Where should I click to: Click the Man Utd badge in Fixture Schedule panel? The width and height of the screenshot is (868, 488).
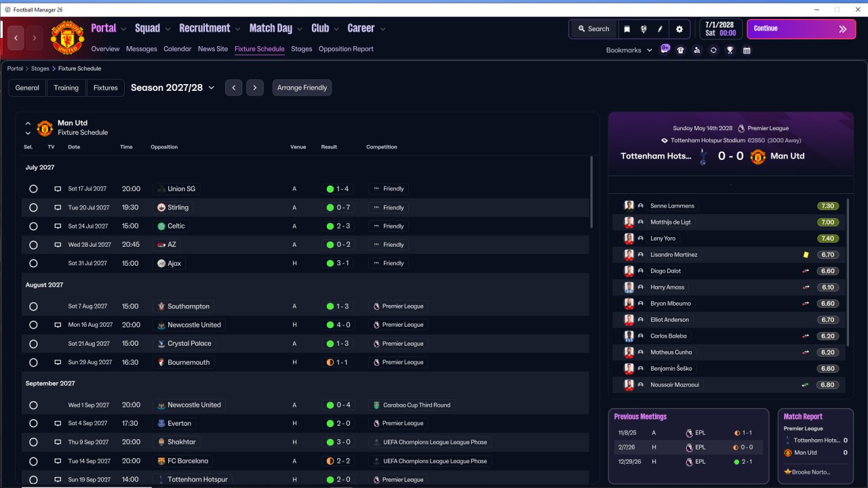tap(45, 128)
